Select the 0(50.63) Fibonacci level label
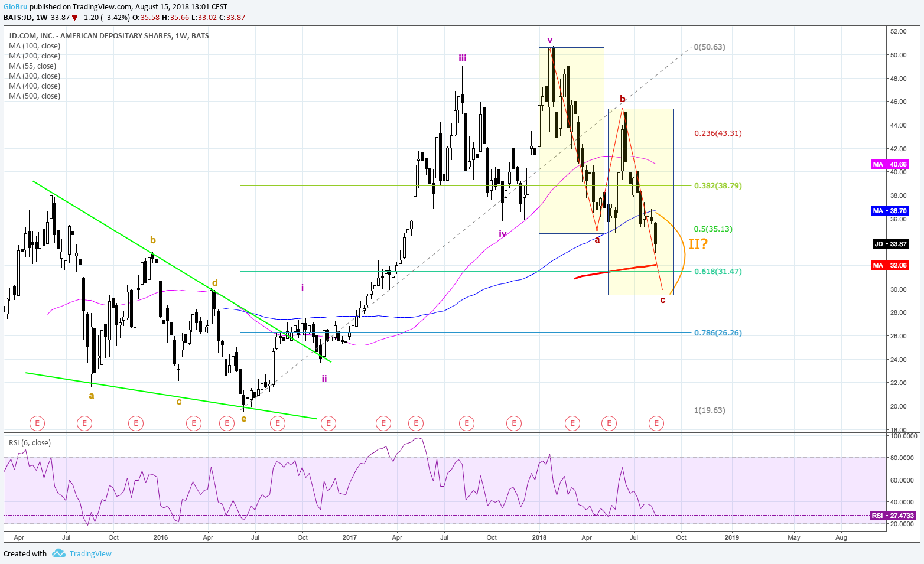Screen dimensions: 924x564 tap(710, 47)
